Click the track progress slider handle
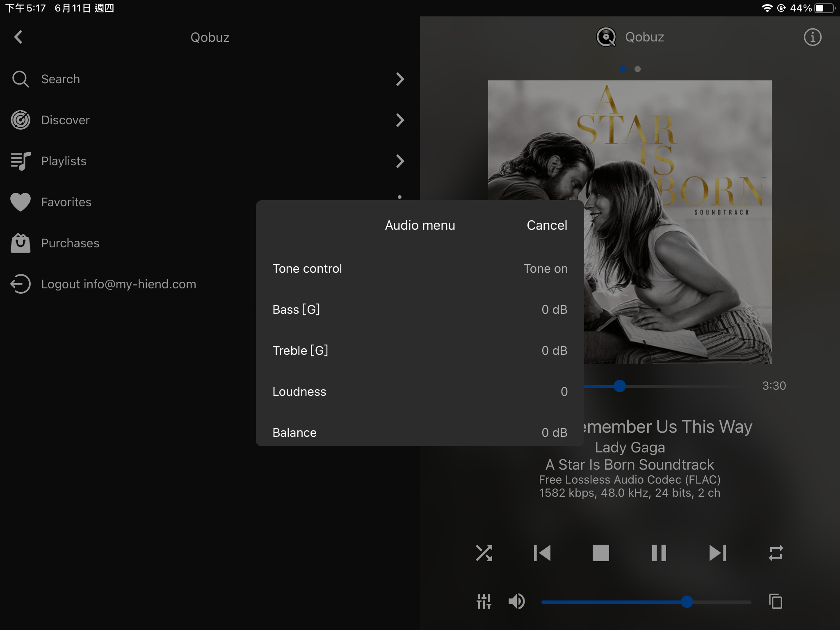 [620, 386]
